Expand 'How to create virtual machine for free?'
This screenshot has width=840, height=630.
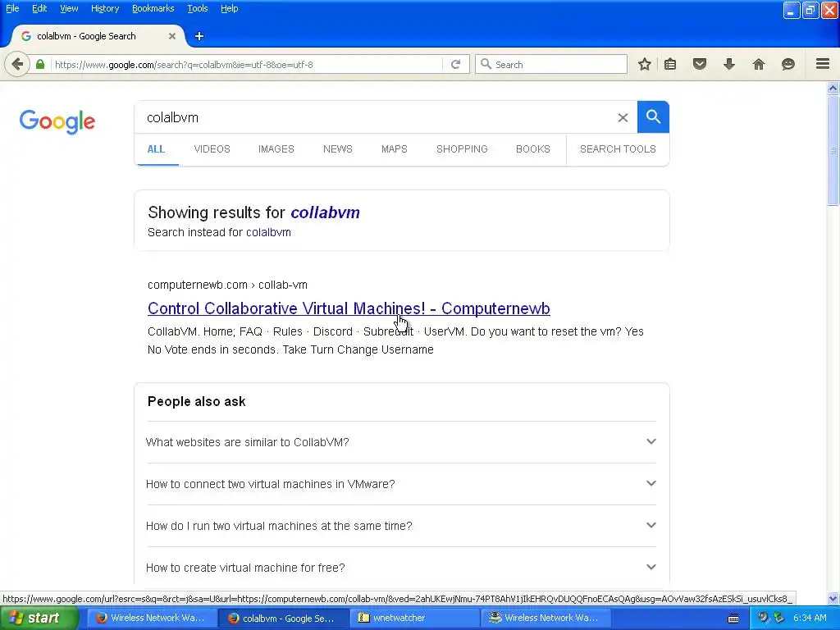(401, 568)
